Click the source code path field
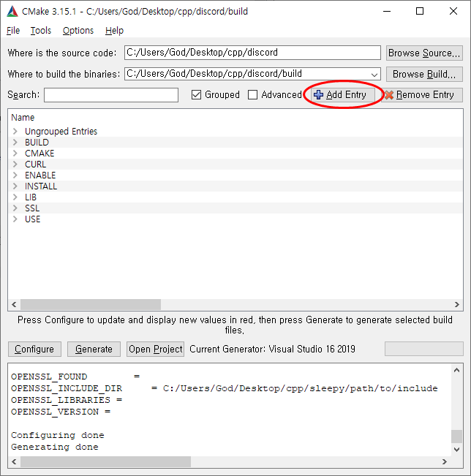471x476 pixels. coord(252,53)
